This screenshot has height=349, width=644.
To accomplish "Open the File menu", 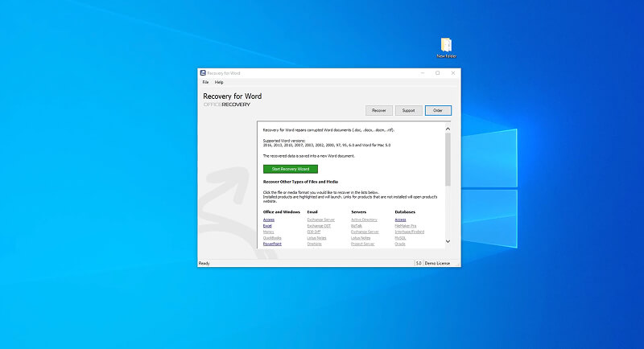I will pos(206,82).
